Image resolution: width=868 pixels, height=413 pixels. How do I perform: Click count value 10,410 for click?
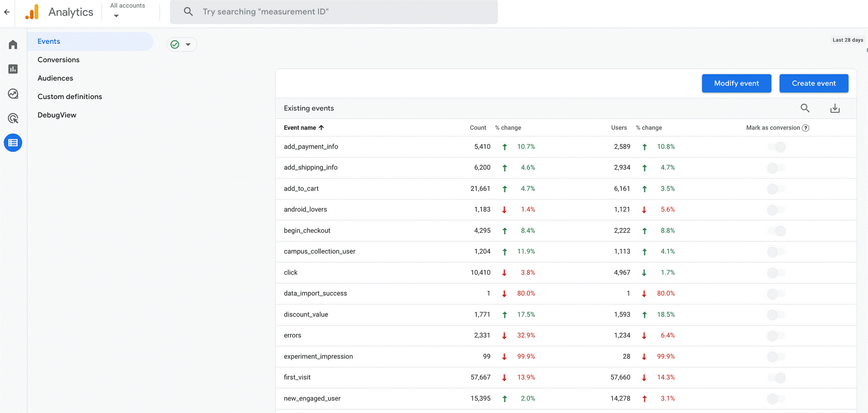[481, 273]
